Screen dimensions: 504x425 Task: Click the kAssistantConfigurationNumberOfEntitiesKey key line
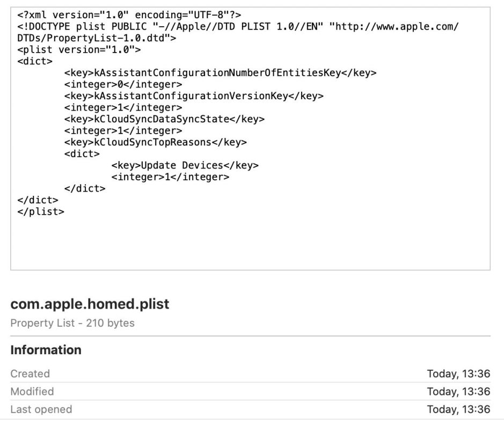(220, 73)
